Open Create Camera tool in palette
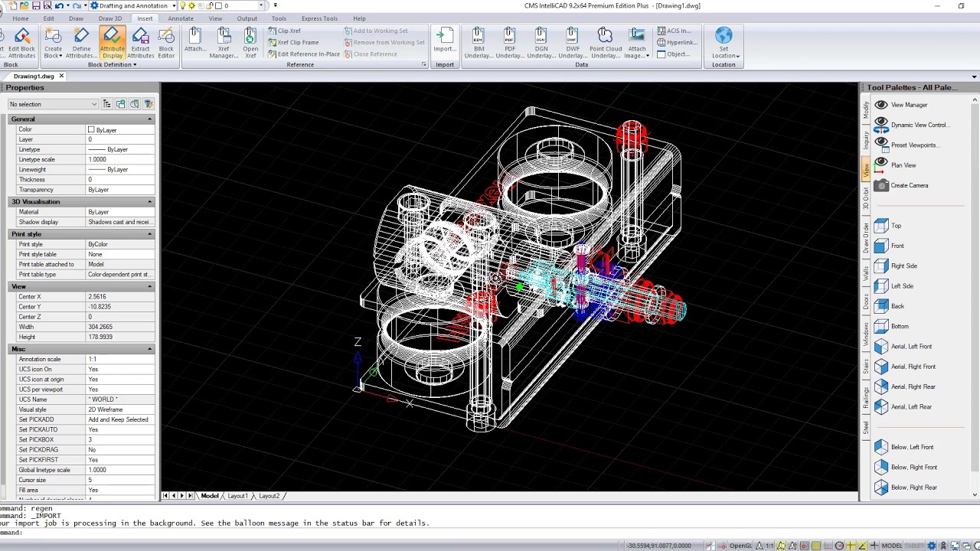Image resolution: width=980 pixels, height=551 pixels. (909, 185)
